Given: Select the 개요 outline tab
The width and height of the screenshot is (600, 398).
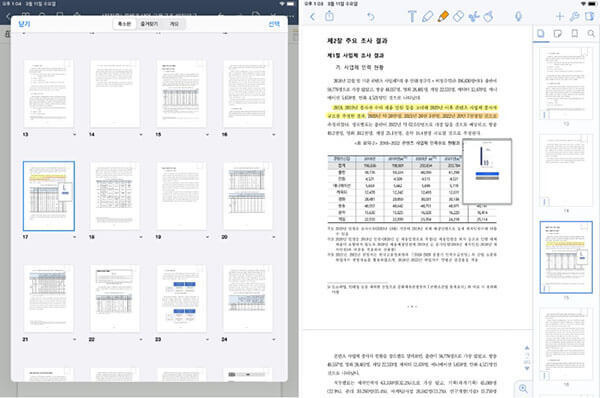Looking at the screenshot, I should [174, 24].
